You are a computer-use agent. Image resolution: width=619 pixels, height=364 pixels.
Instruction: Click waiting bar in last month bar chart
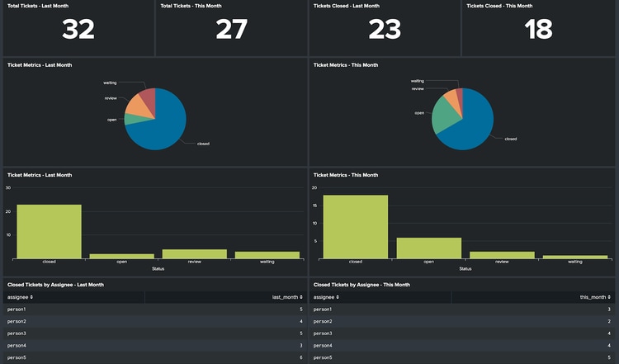click(267, 254)
